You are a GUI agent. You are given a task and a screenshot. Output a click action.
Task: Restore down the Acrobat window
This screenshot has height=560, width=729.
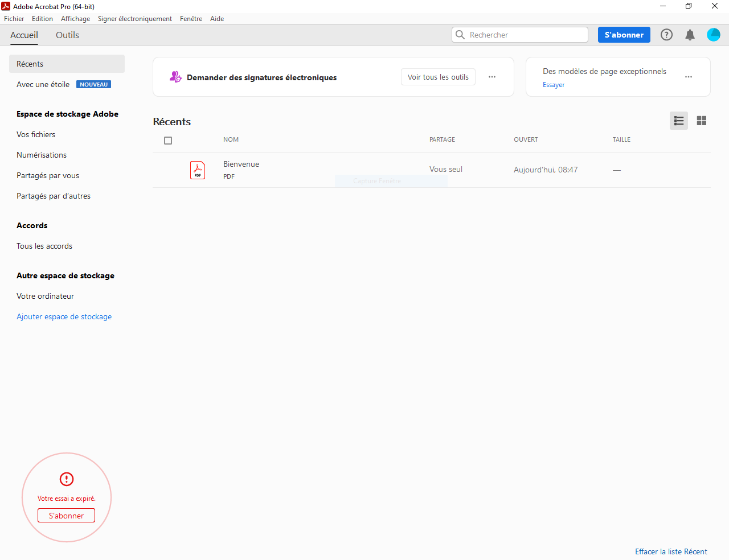[x=689, y=6]
